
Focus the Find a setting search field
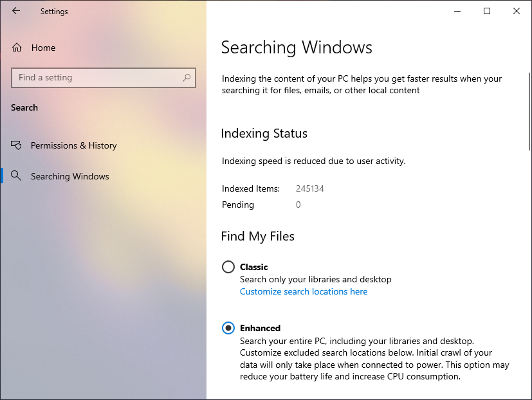coord(104,78)
